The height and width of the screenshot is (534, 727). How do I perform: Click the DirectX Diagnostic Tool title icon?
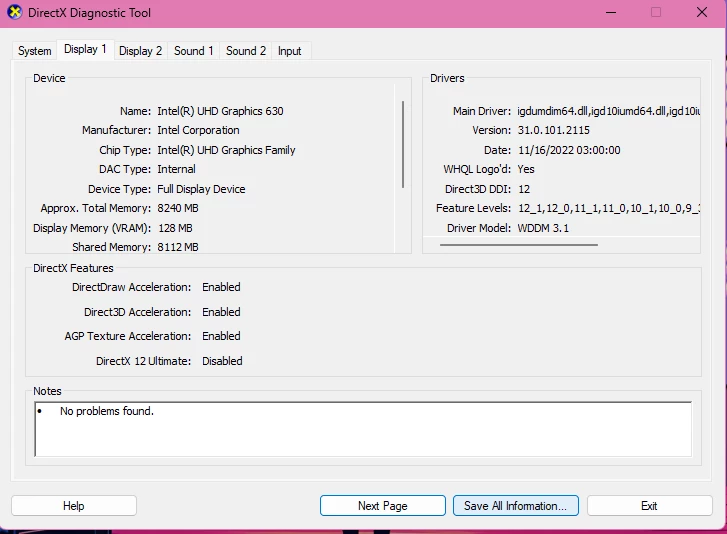pos(15,12)
